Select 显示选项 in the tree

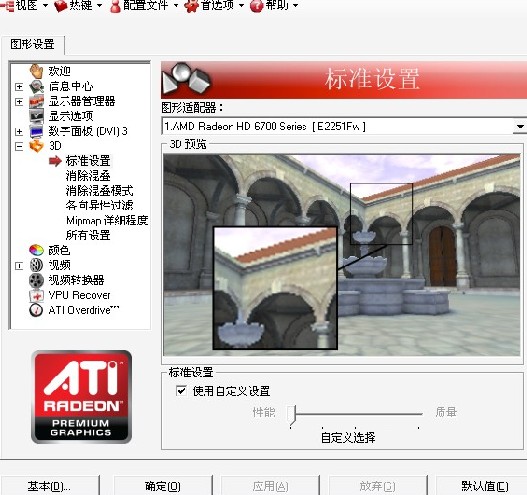[x=71, y=116]
